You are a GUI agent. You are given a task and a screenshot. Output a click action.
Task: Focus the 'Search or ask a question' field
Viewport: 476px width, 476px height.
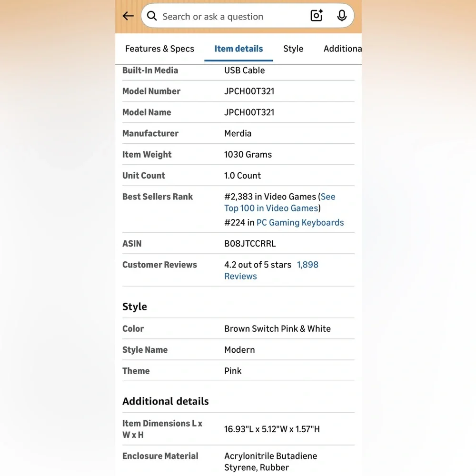[x=248, y=16]
